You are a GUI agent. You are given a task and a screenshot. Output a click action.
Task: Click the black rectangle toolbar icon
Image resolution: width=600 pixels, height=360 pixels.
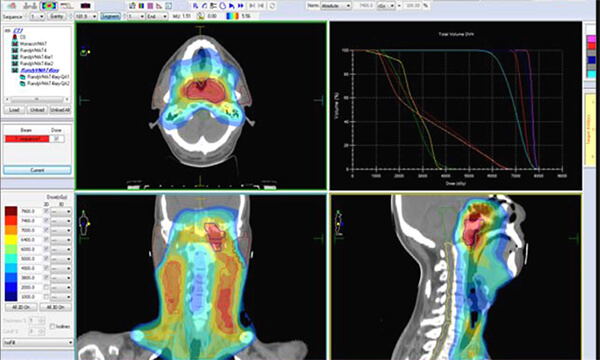click(x=85, y=5)
